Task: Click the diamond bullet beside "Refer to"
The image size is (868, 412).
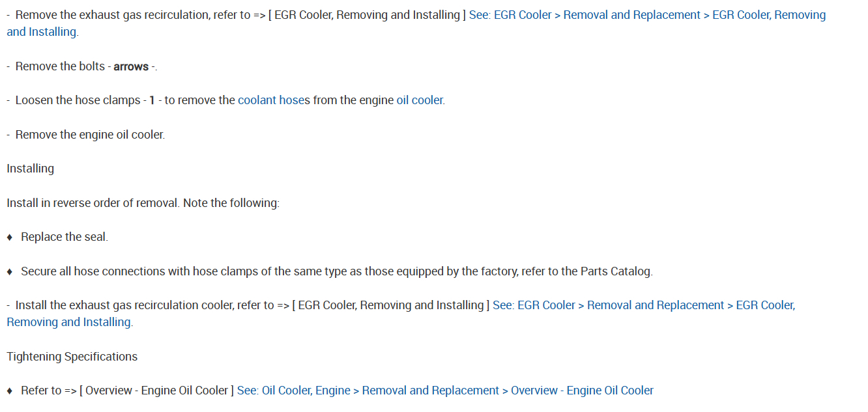Action: [x=10, y=391]
